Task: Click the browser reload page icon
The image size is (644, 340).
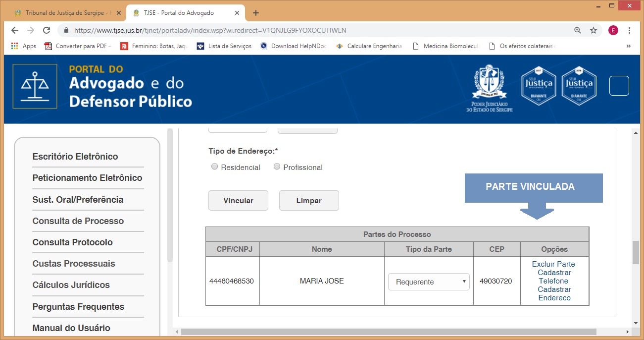Action: (x=47, y=30)
